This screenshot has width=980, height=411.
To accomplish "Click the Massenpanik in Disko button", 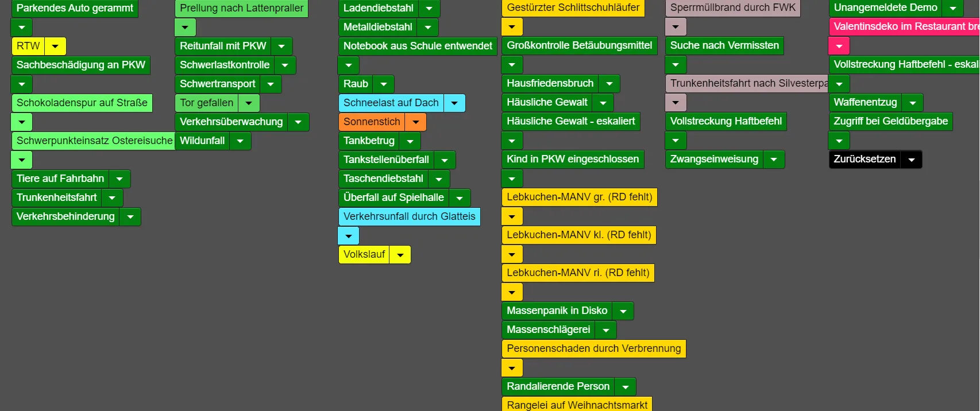I will [x=557, y=311].
